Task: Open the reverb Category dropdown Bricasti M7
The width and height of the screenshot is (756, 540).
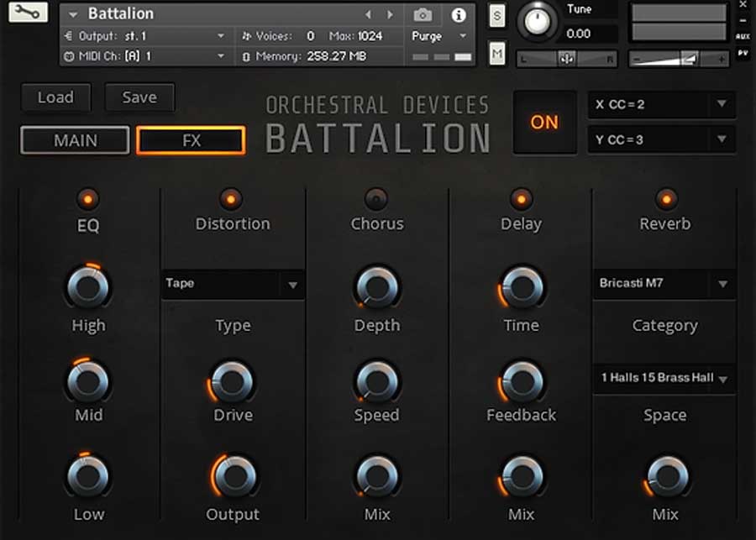Action: [x=664, y=284]
